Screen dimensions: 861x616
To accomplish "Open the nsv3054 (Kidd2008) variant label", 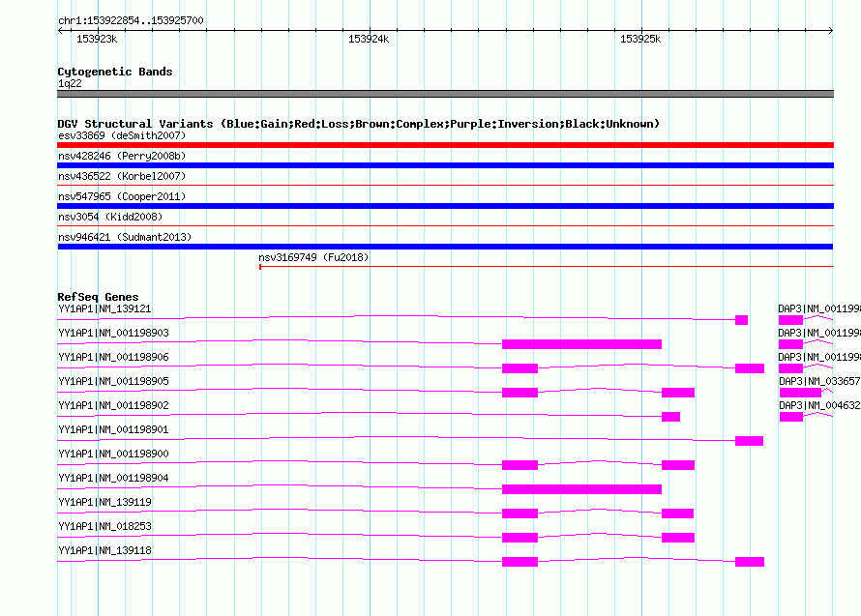I will 110,217.
